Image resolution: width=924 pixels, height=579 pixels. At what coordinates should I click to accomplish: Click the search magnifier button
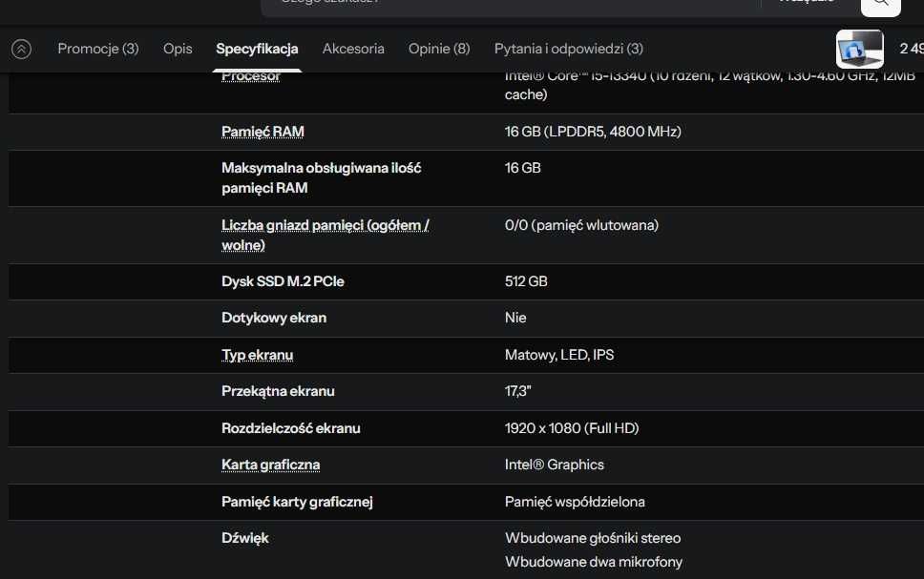(879, 5)
